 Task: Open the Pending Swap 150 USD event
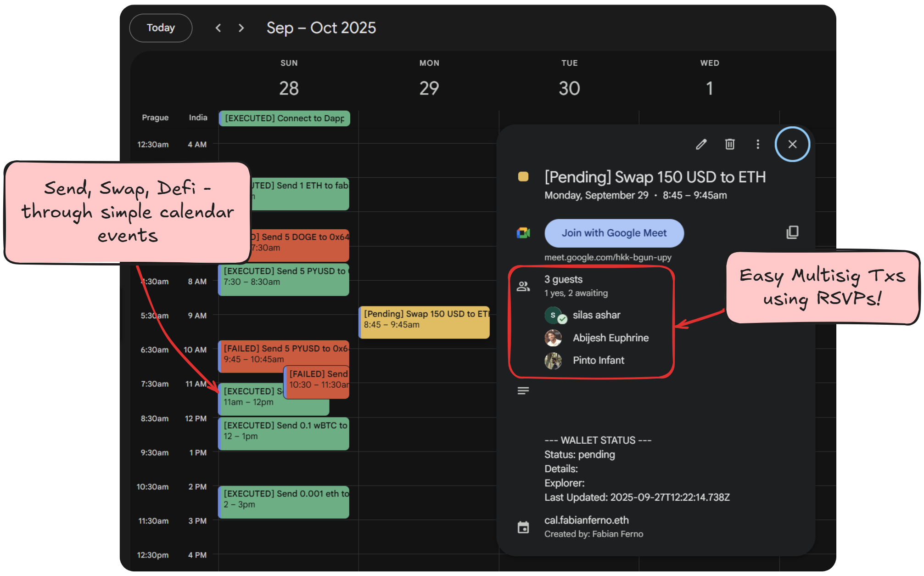point(425,322)
